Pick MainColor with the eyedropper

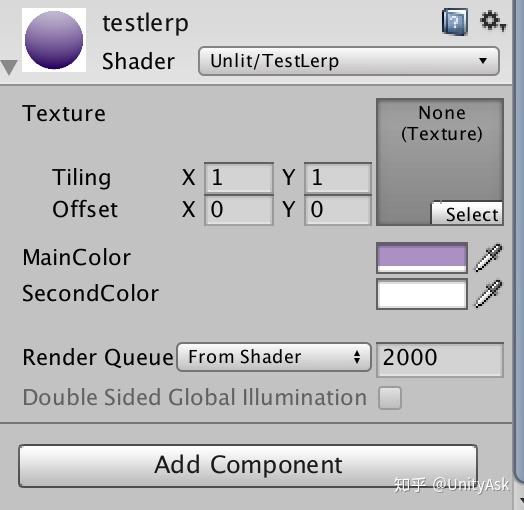pos(489,257)
